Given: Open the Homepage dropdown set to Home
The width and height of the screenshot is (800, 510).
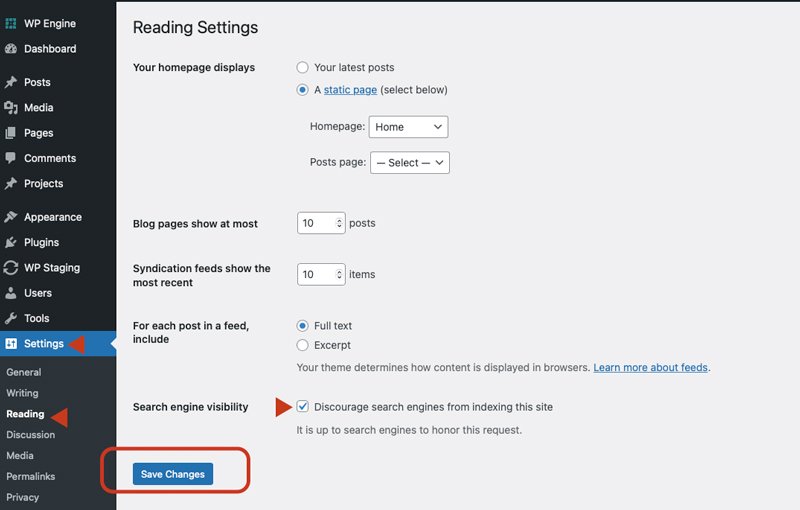Looking at the screenshot, I should click(x=408, y=127).
